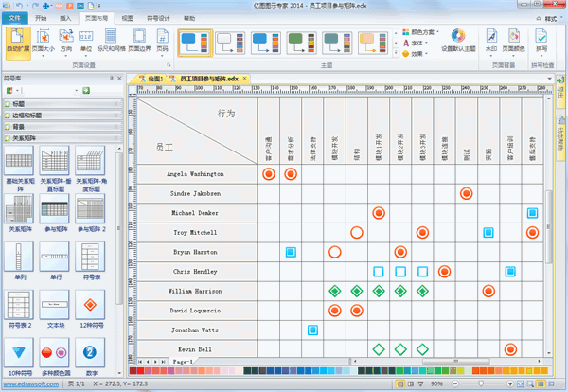The height and width of the screenshot is (392, 568).
Task: Close the 员工项目参与矩阵.edx document tab
Action: (245, 79)
